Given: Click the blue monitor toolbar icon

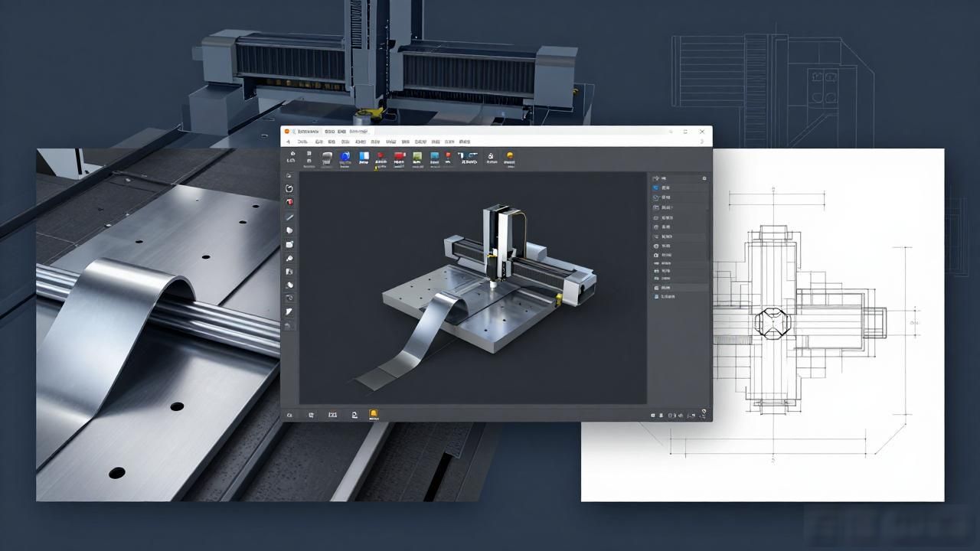Looking at the screenshot, I should (434, 155).
